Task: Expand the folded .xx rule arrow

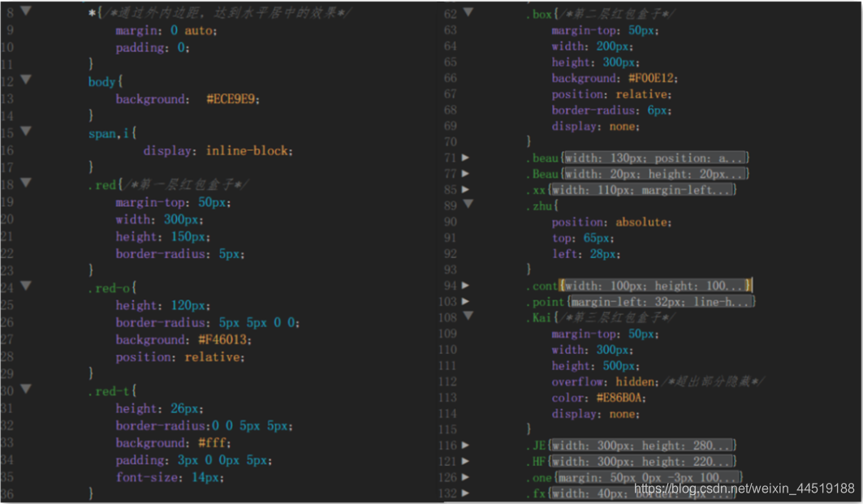Action: pos(466,189)
